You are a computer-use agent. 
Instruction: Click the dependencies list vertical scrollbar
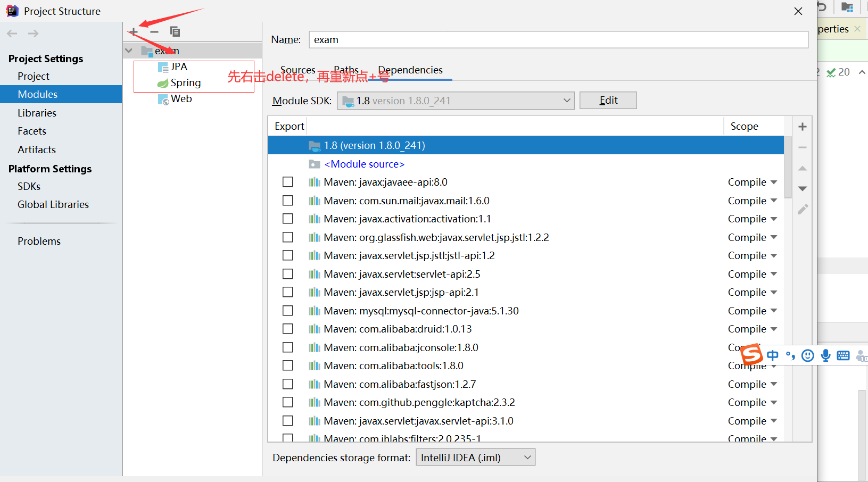coord(788,167)
